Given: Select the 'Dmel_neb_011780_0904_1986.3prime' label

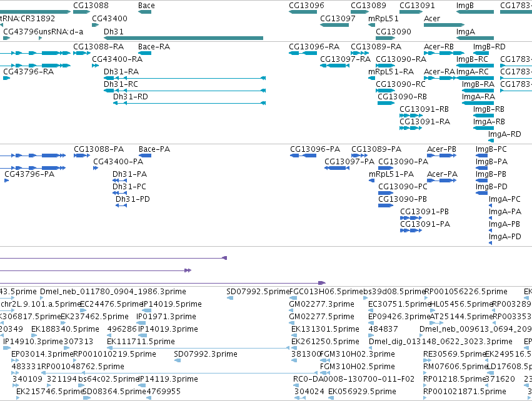Looking at the screenshot, I should point(113,292).
